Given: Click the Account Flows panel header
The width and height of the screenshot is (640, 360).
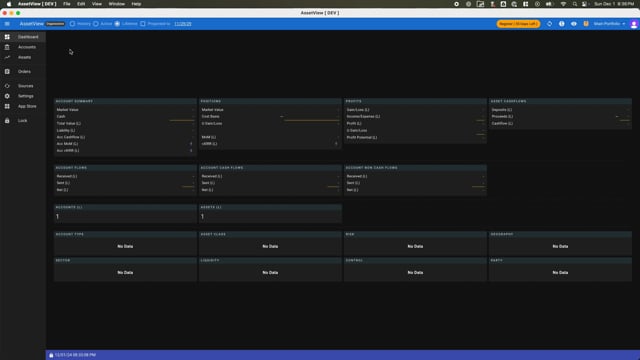Looking at the screenshot, I should [125, 168].
